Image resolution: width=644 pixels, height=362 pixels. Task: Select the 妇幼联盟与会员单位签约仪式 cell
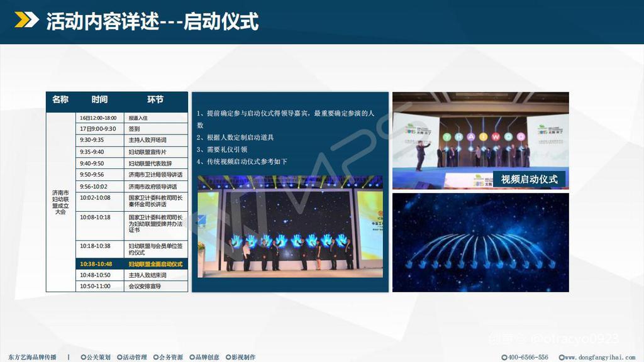[x=156, y=249]
